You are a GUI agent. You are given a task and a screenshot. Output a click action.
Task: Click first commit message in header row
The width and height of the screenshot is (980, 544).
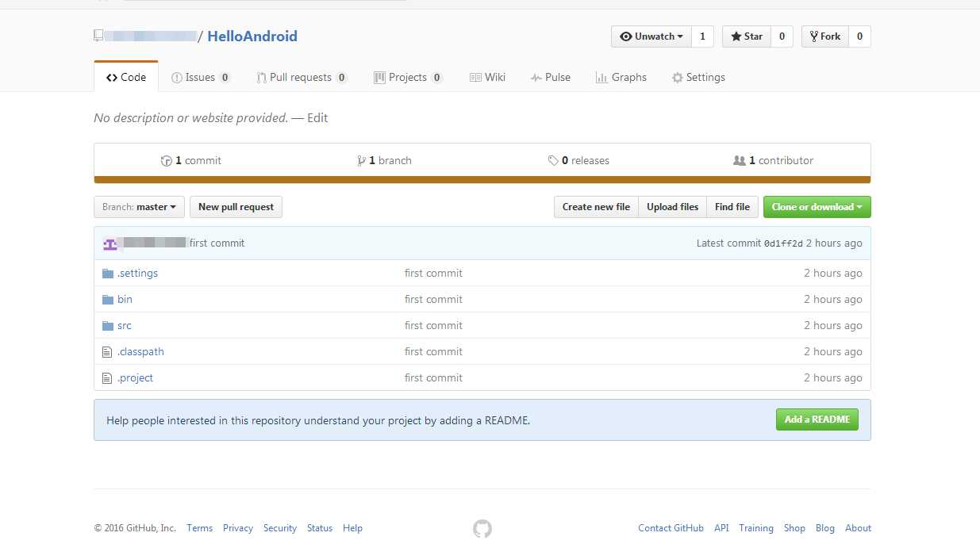click(x=217, y=243)
